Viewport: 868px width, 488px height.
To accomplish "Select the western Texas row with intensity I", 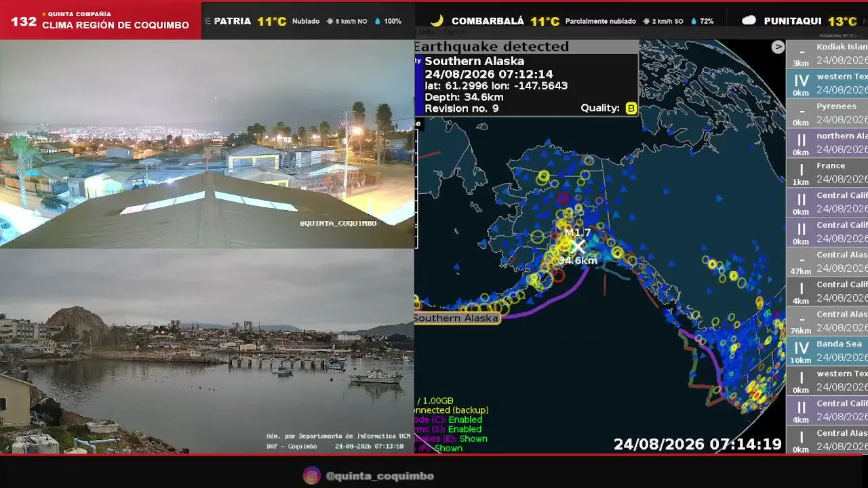I will pos(827,381).
